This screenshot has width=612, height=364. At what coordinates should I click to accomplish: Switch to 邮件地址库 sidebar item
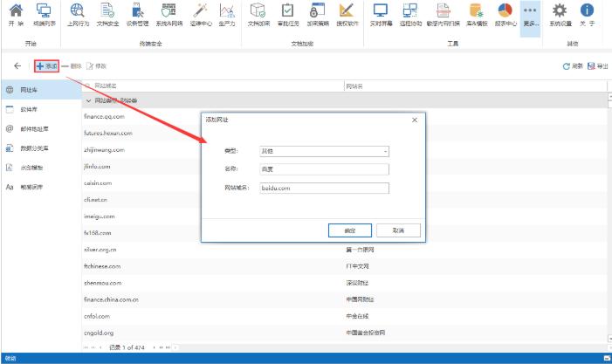click(33, 128)
